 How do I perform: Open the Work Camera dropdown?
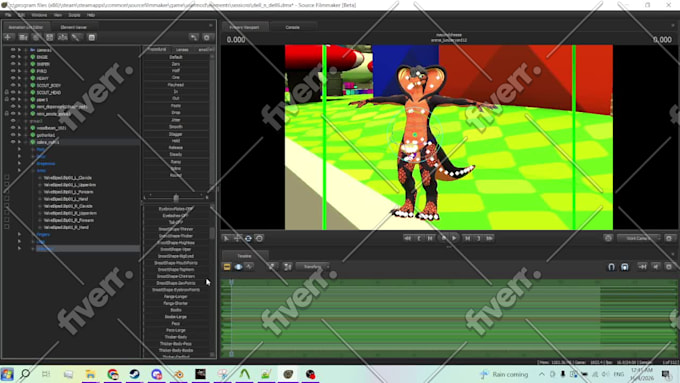pos(638,238)
